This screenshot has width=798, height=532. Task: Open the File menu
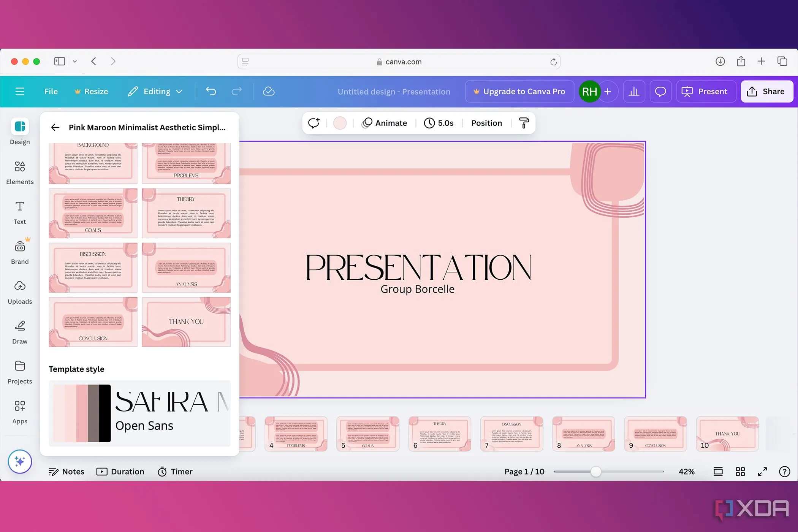[51, 92]
